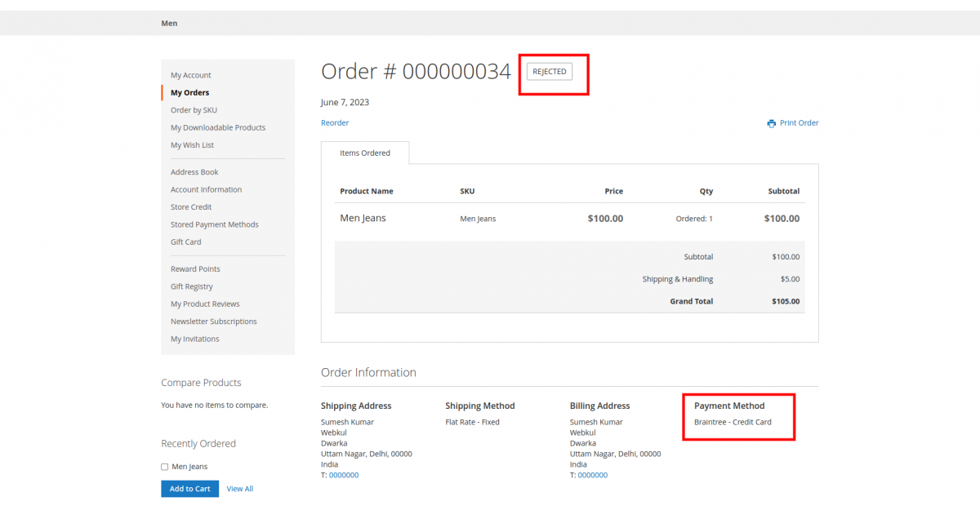Open Newsletter Subscriptions page
The width and height of the screenshot is (980, 519).
pyautogui.click(x=214, y=322)
